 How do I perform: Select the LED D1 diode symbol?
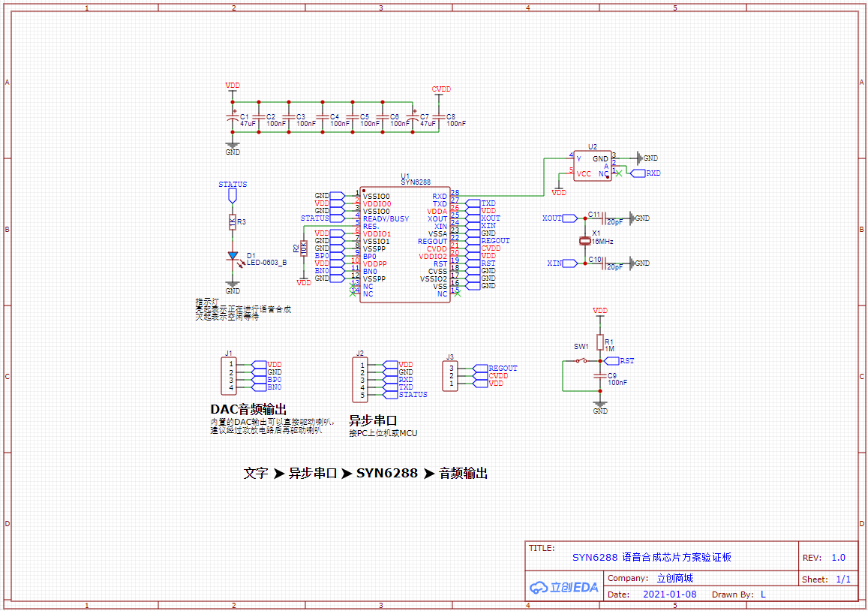coord(233,256)
